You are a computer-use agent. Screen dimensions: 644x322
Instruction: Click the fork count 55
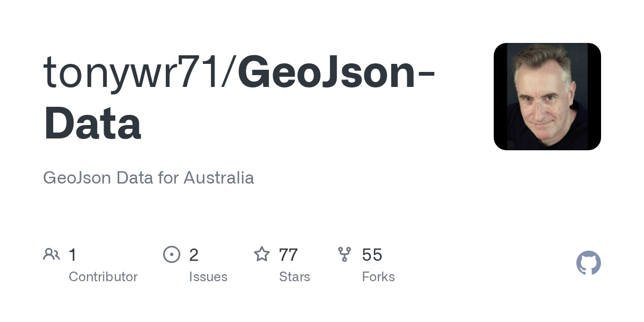click(372, 255)
